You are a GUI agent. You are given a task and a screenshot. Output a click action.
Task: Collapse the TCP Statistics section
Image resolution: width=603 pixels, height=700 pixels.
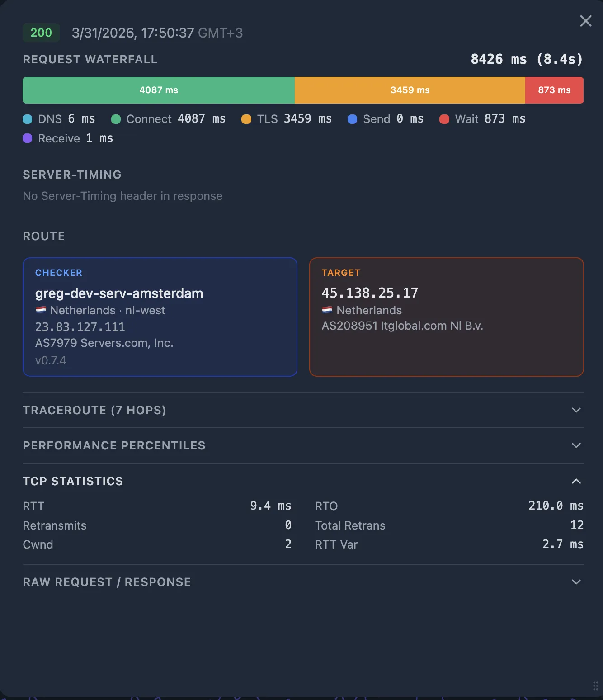pyautogui.click(x=576, y=481)
